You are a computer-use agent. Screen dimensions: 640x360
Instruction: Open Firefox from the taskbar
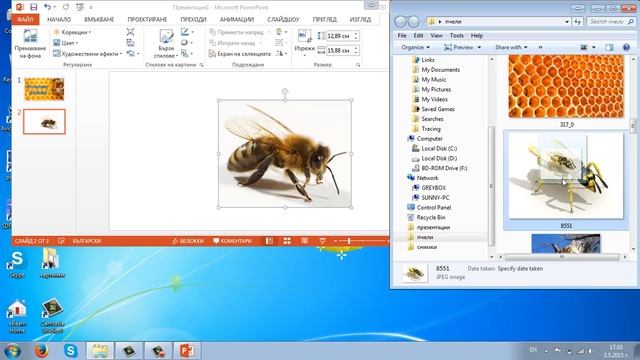(41, 351)
